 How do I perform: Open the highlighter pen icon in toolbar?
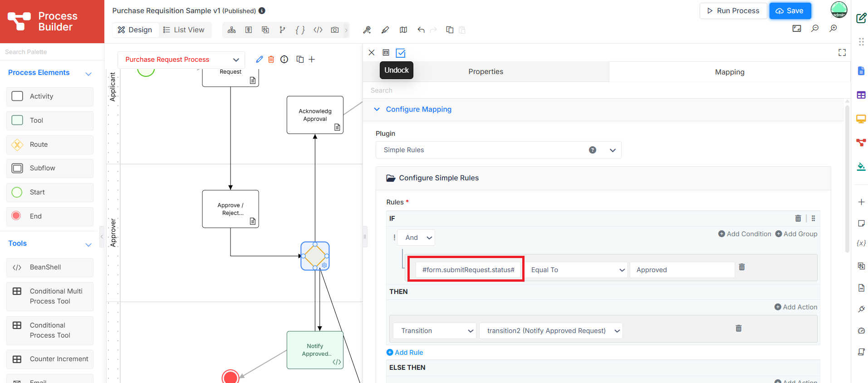pos(385,30)
